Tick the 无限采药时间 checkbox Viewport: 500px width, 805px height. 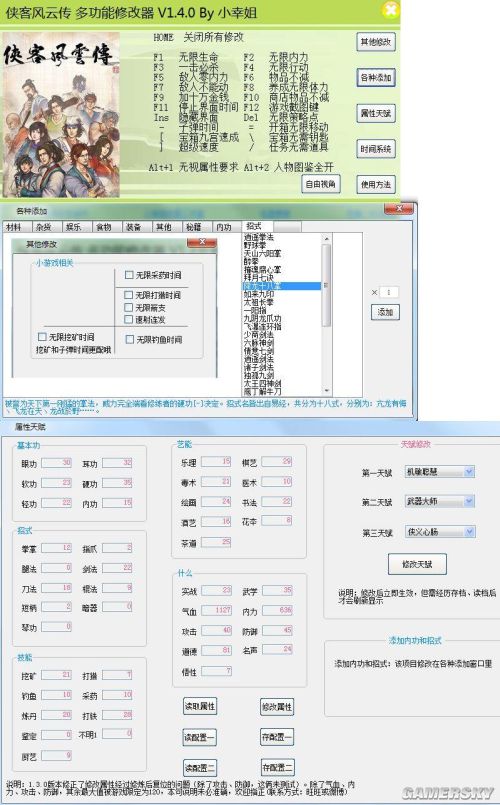coord(129,275)
